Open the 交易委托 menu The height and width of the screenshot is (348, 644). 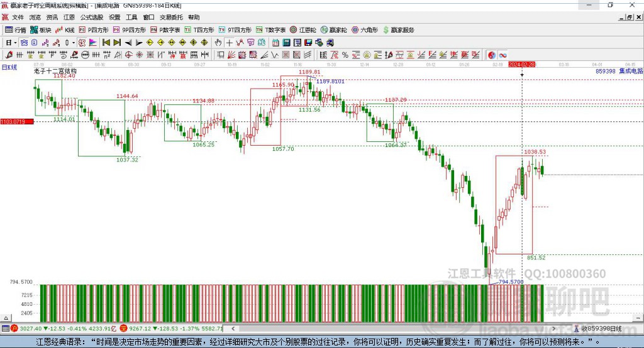[171, 17]
